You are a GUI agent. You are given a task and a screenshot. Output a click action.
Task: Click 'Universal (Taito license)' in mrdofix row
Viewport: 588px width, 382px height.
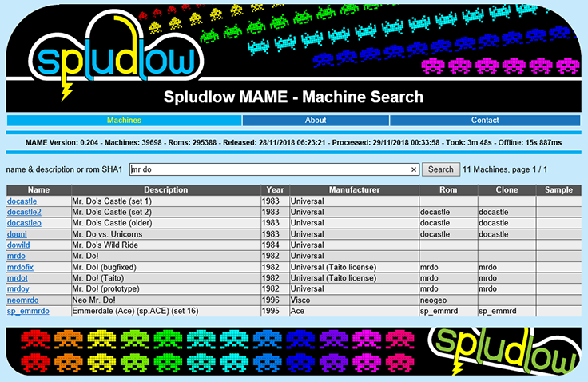pyautogui.click(x=333, y=267)
